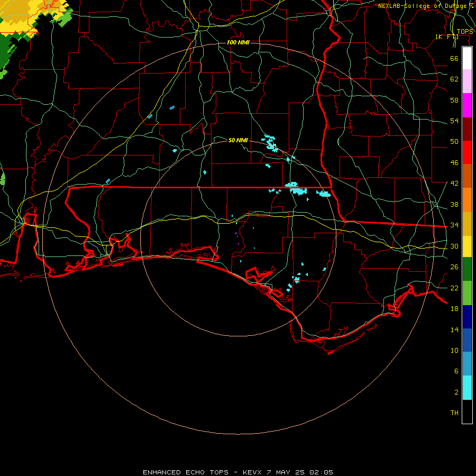Pick the magenta swatch in the color scale
Screen dimensions: 476x476
(467, 105)
